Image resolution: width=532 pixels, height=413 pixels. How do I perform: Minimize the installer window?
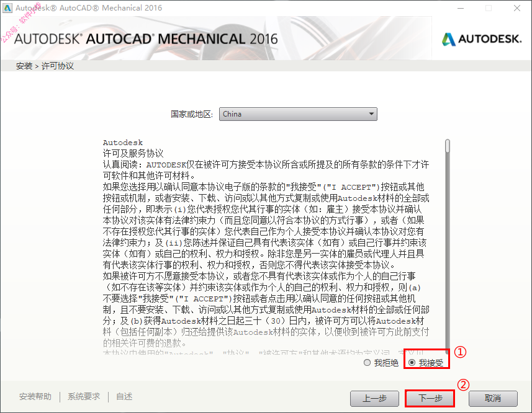tap(461, 8)
